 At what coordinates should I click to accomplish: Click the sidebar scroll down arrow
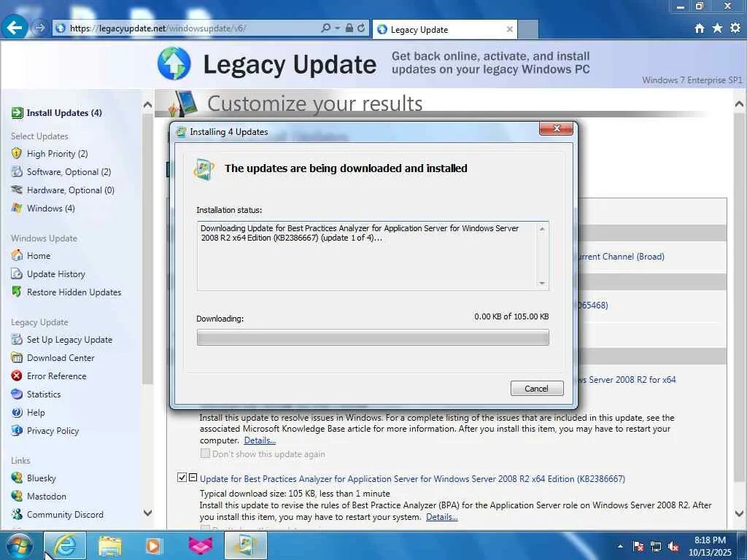pyautogui.click(x=147, y=513)
